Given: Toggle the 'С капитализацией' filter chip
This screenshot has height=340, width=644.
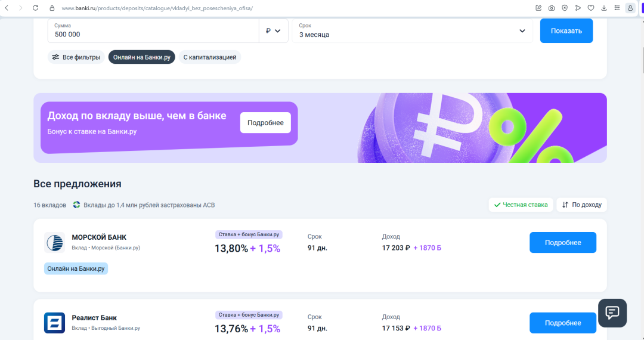Looking at the screenshot, I should click(209, 57).
